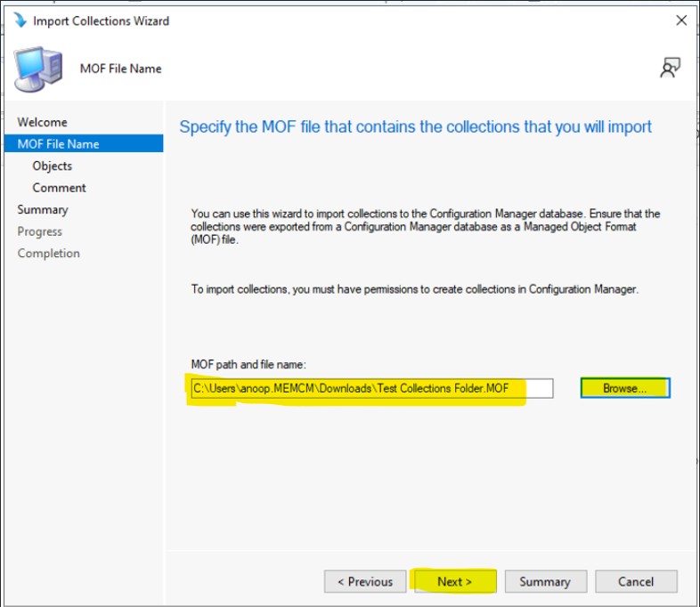Open the feedback icon in the top right
The height and width of the screenshot is (607, 700).
pos(670,69)
